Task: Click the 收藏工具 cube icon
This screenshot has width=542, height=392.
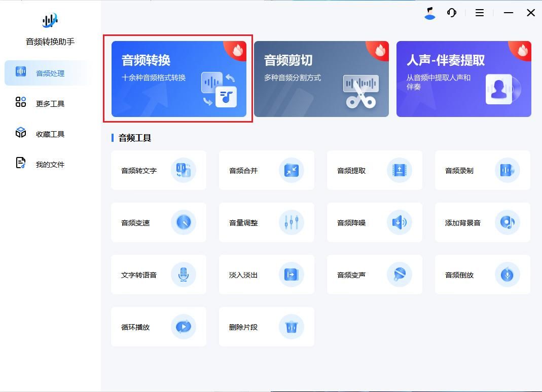Action: pos(21,132)
